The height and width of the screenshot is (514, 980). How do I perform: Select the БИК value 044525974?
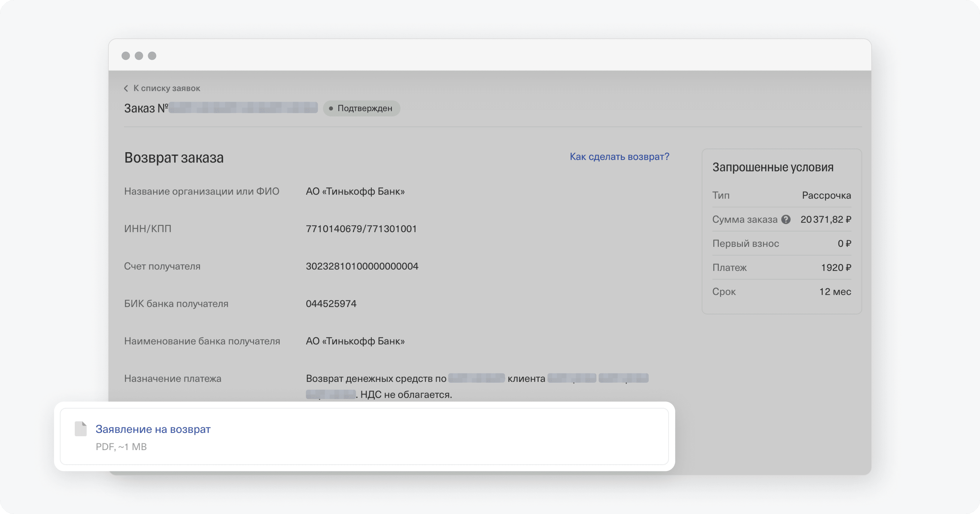(x=331, y=304)
